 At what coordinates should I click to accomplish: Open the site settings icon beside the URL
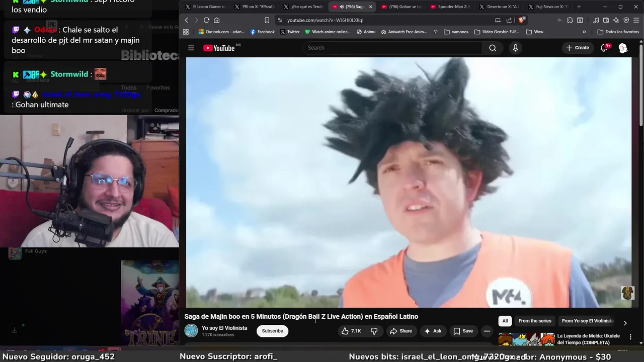(280, 20)
